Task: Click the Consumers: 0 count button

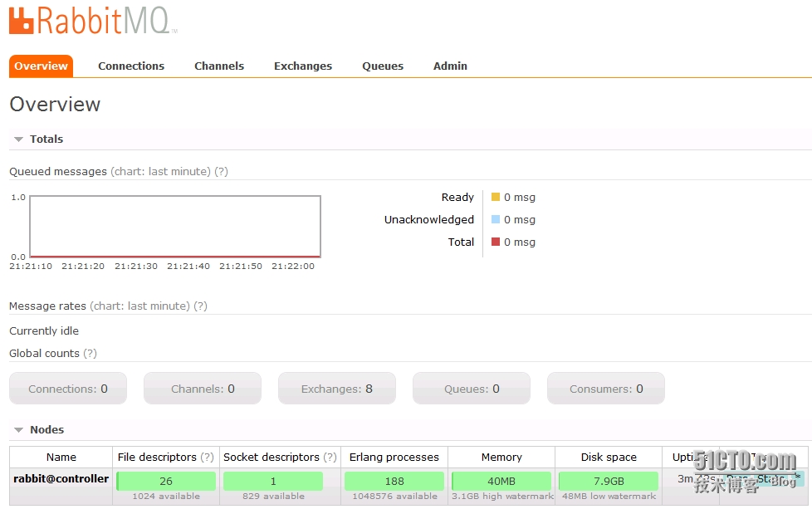Action: (606, 389)
